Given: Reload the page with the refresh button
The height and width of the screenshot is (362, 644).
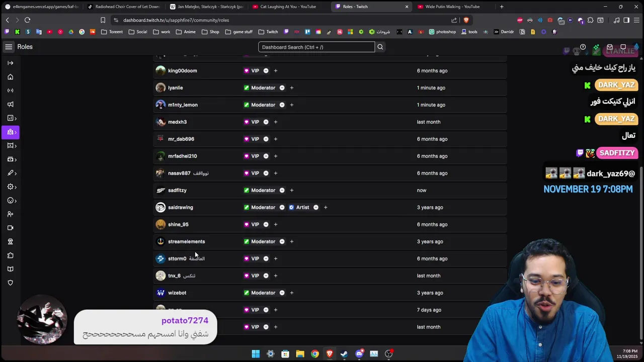Looking at the screenshot, I should (27, 20).
